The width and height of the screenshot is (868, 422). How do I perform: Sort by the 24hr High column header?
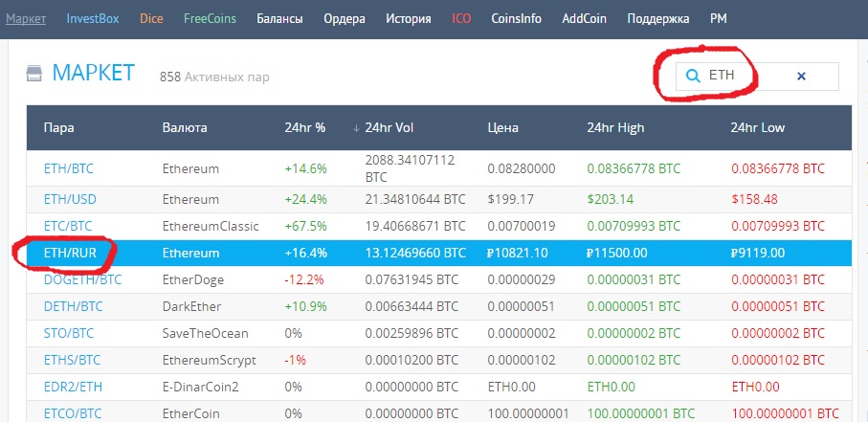click(615, 129)
